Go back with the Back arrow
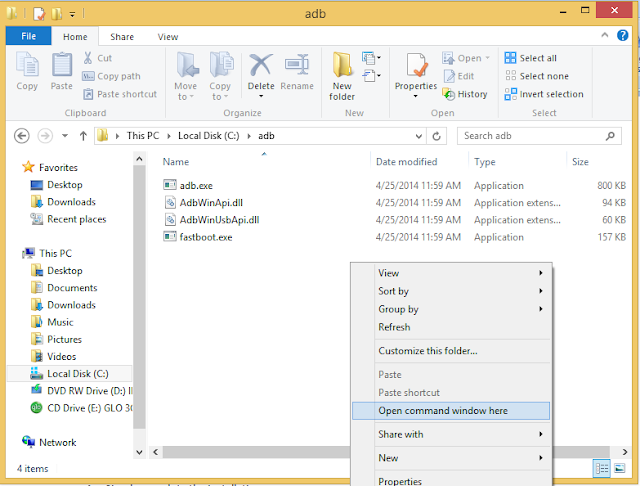Screen dimensions: 640x486 pyautogui.click(x=22, y=136)
